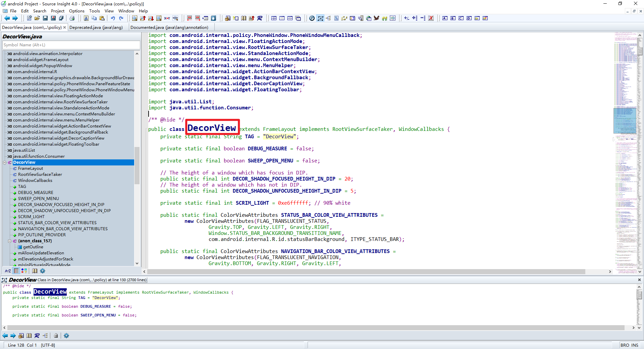Click the Redo arrow icon

[x=121, y=18]
